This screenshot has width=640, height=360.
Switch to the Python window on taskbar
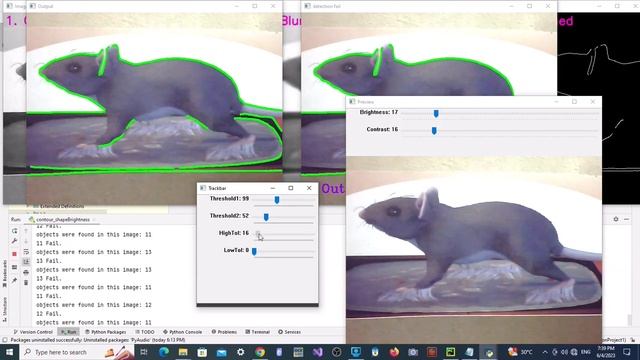point(489,352)
